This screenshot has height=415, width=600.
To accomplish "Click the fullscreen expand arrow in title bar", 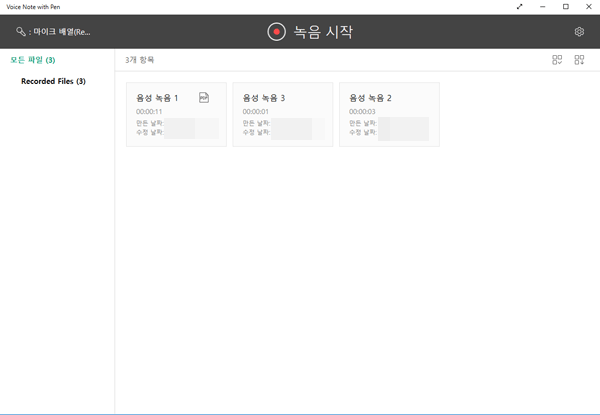I will click(519, 7).
